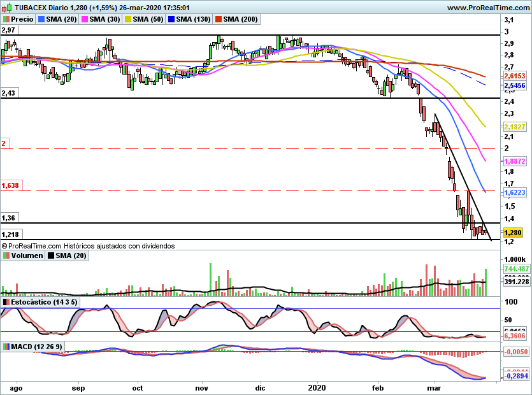Open the www.ProRealTime.com link at top right
This screenshot has height=395, width=532.
[487, 8]
